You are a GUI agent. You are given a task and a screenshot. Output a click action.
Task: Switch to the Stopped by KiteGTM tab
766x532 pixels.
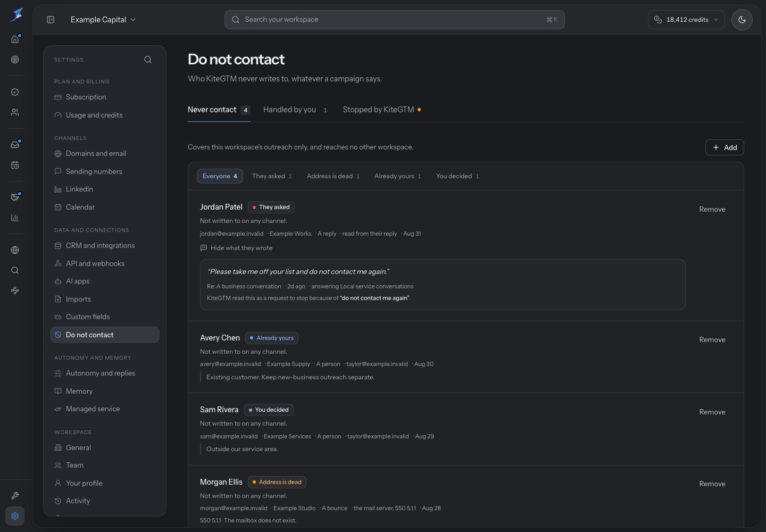tap(382, 110)
